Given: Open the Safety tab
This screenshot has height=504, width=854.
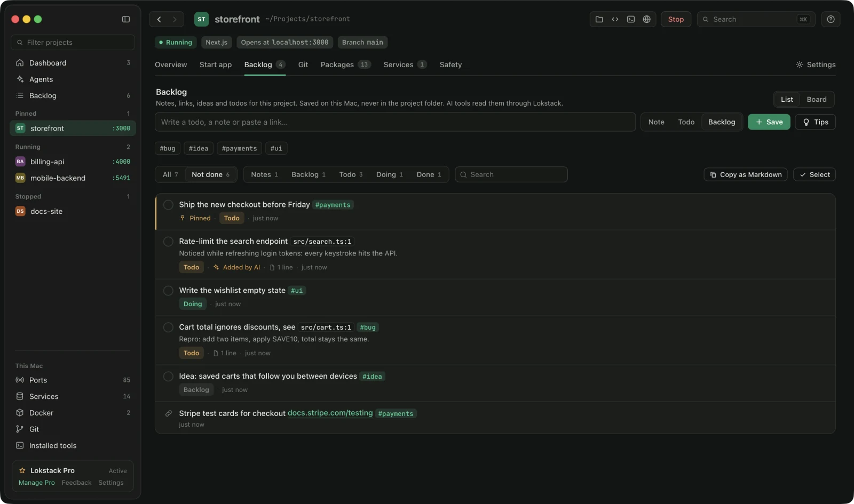Looking at the screenshot, I should coord(450,65).
